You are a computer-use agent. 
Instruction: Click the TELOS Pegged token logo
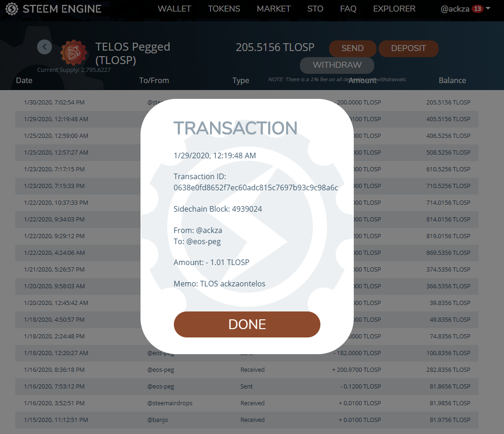pos(74,52)
